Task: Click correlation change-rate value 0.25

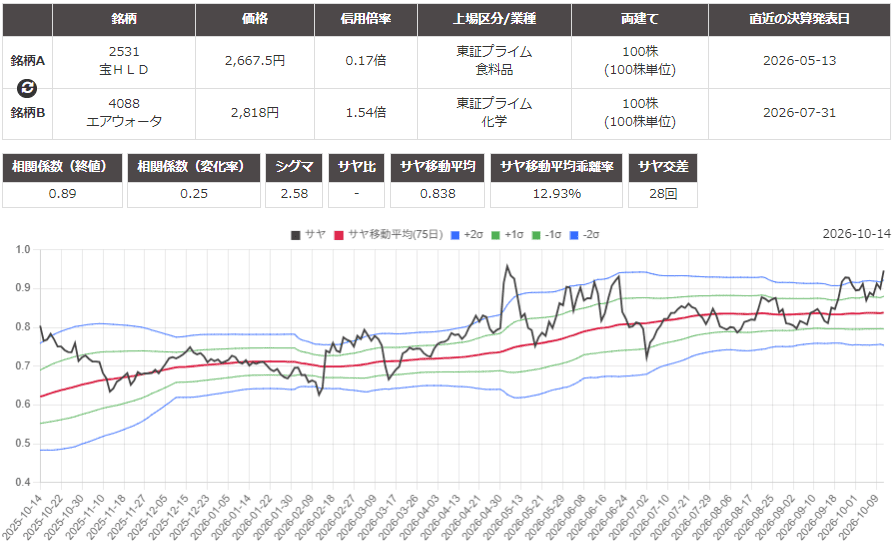Action: (x=193, y=194)
